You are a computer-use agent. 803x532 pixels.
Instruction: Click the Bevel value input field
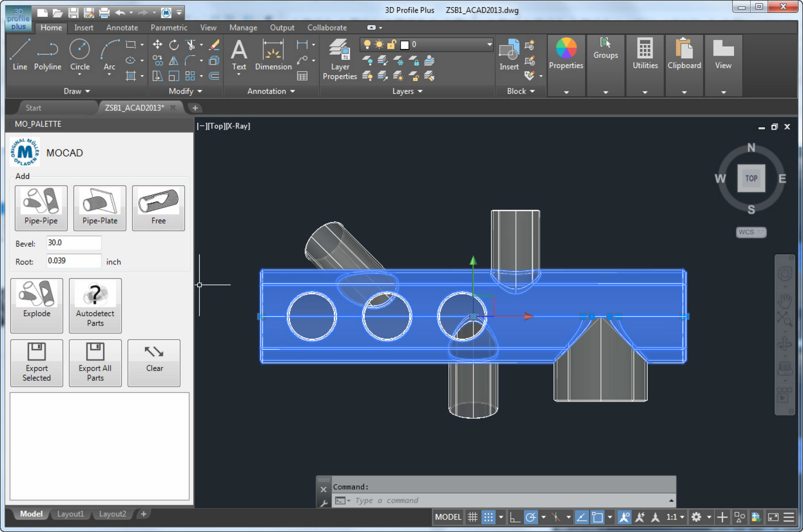click(74, 243)
